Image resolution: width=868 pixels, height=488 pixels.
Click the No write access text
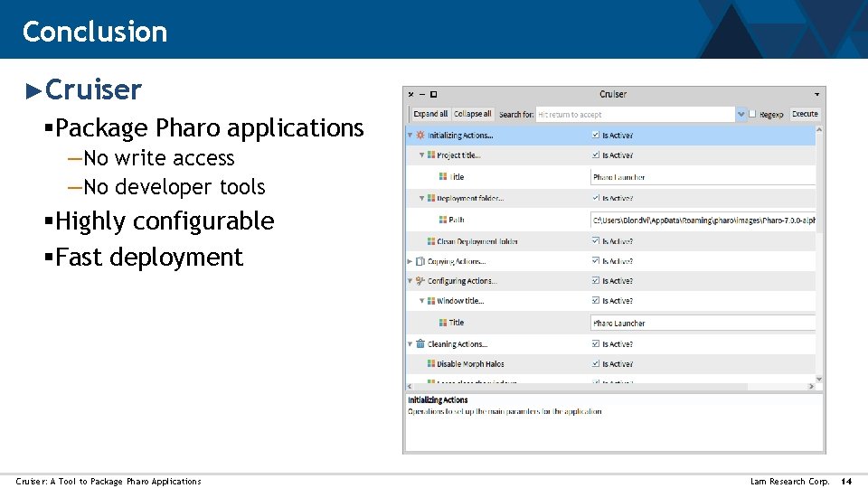159,158
